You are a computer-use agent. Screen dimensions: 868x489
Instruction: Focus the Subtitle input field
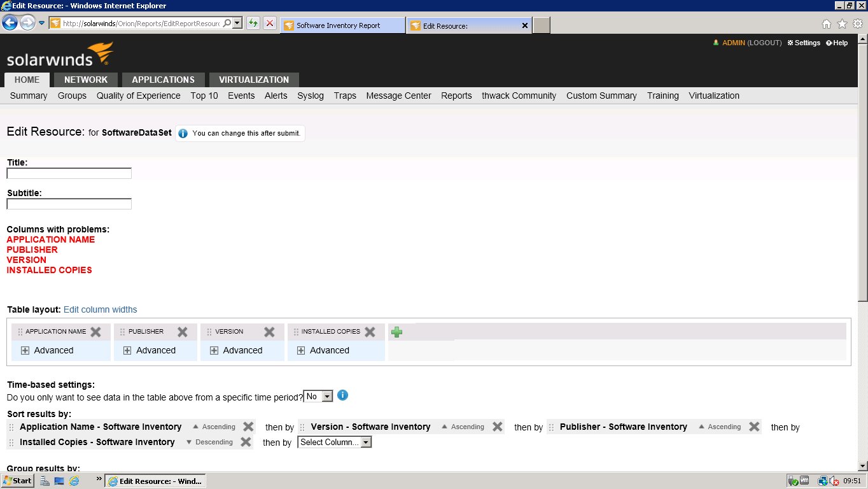(69, 204)
